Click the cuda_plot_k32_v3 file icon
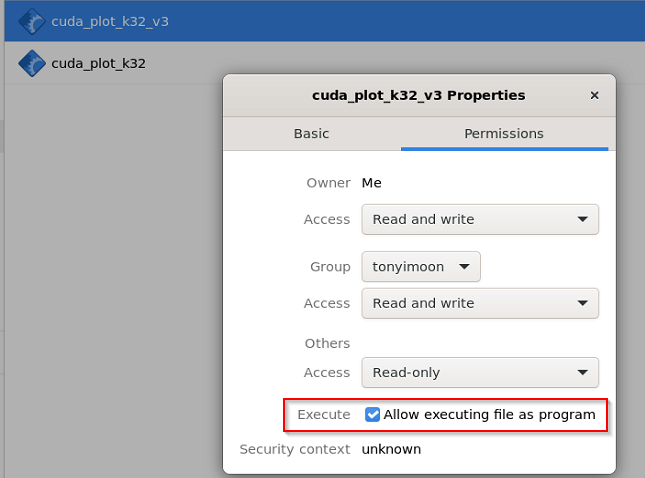This screenshot has height=478, width=645. pyautogui.click(x=32, y=21)
